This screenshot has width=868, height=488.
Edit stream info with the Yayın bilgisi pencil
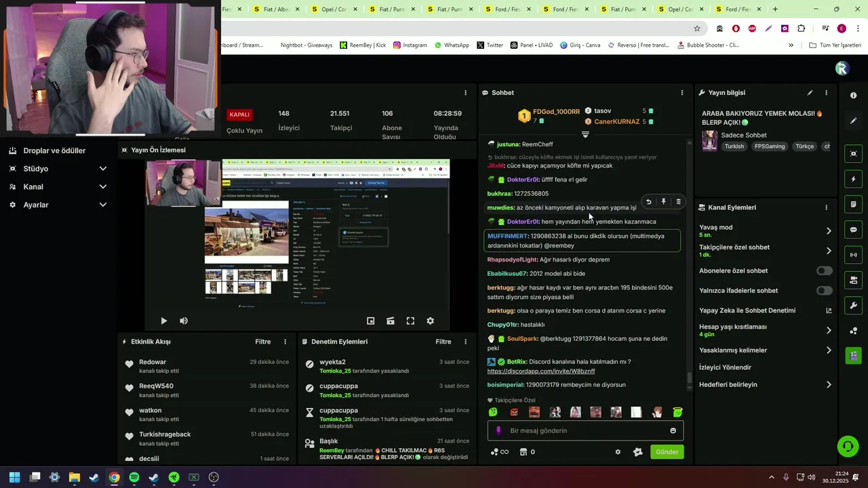(x=810, y=93)
